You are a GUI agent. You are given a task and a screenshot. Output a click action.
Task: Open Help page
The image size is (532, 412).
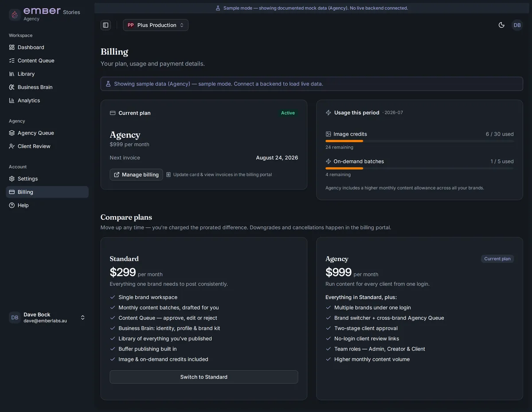47,205
